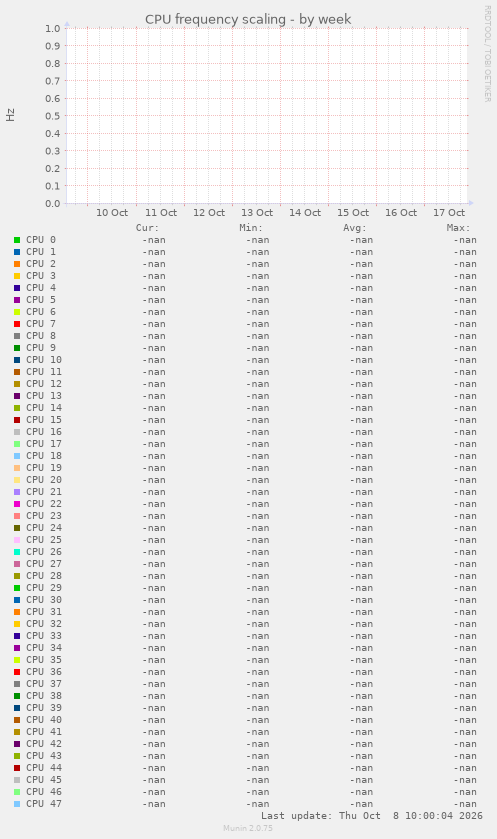497x839 pixels.
Task: Click the 'CPU 30' legend label
Action: 44,599
